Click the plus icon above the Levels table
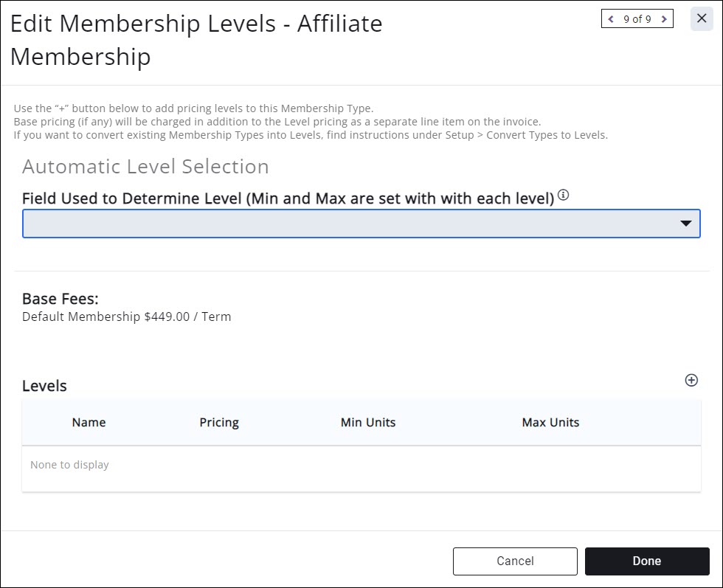The width and height of the screenshot is (723, 588). coord(691,381)
